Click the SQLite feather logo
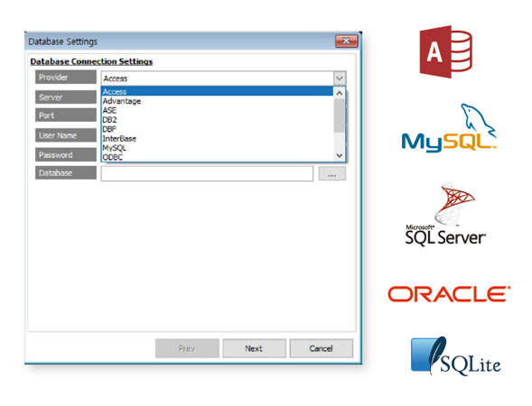The height and width of the screenshot is (406, 532). [455, 356]
